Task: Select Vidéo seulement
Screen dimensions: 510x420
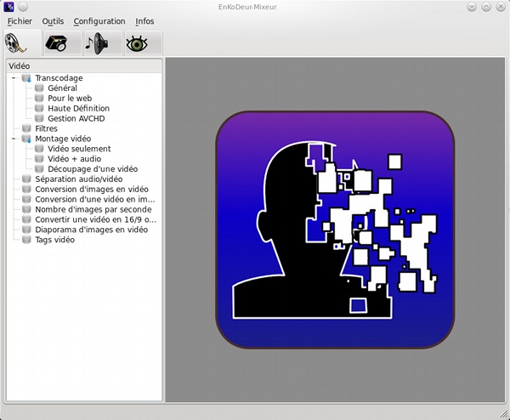Action: pyautogui.click(x=79, y=149)
